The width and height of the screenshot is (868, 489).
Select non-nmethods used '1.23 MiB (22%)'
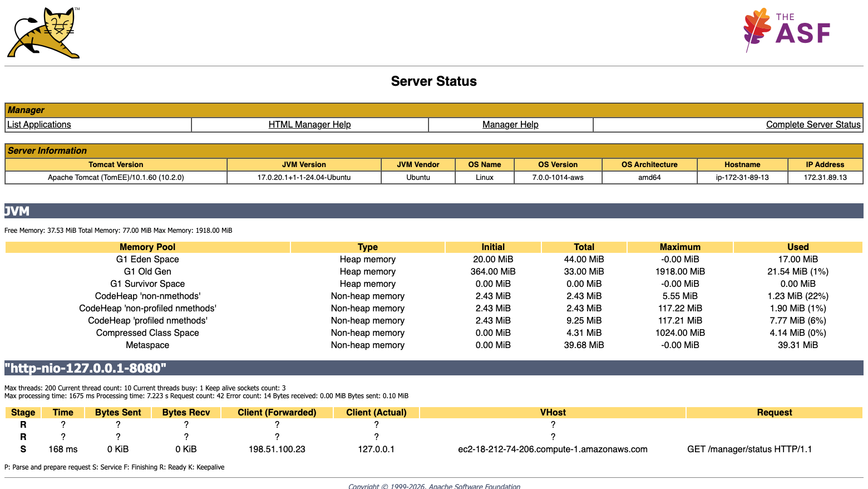click(798, 296)
